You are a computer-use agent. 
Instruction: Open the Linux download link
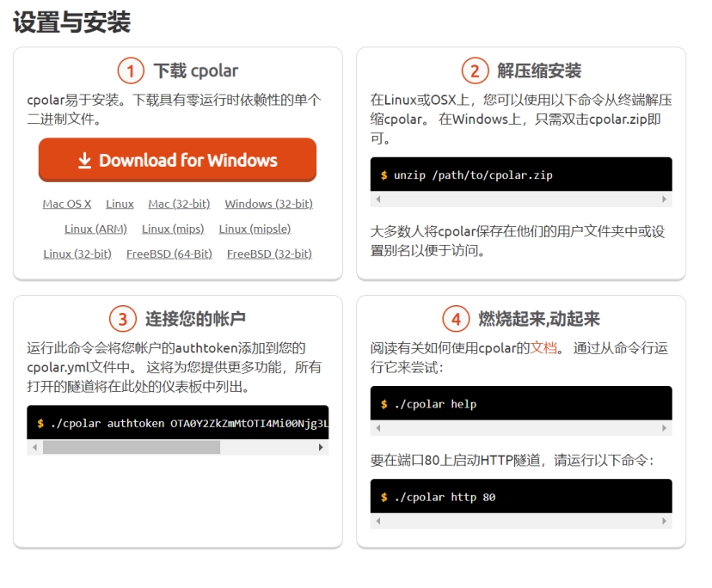click(120, 204)
